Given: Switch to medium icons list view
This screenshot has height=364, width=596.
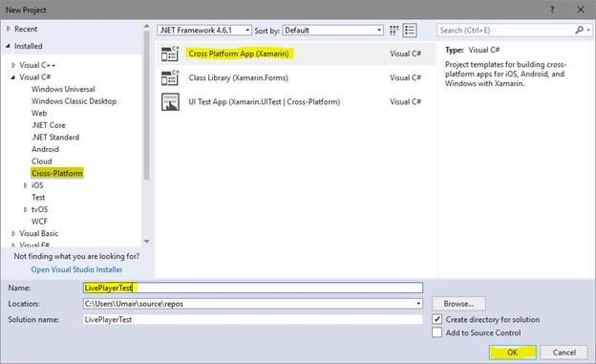Looking at the screenshot, I should coord(410,31).
